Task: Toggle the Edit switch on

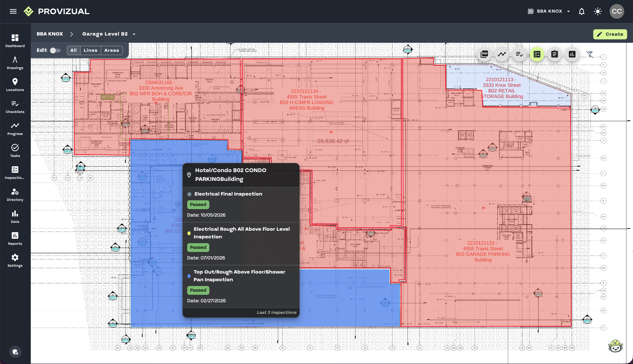Action: [x=55, y=50]
